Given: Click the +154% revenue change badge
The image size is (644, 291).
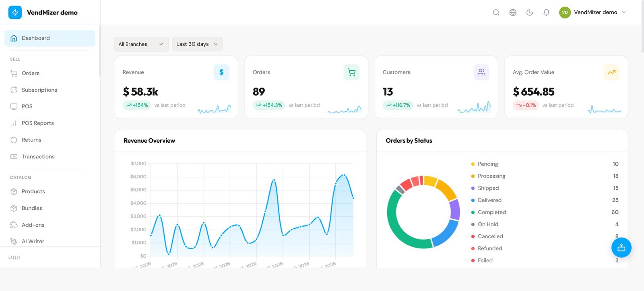Looking at the screenshot, I should click(x=137, y=105).
